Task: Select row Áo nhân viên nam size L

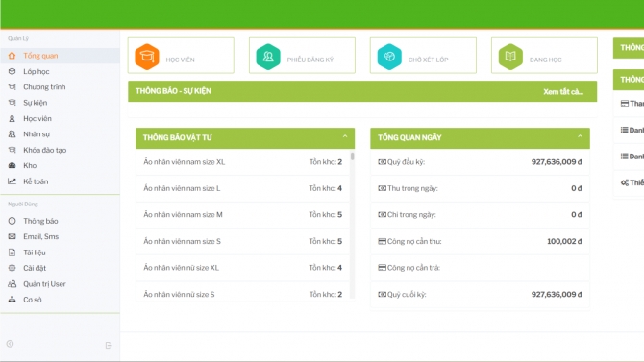Action: click(x=243, y=188)
